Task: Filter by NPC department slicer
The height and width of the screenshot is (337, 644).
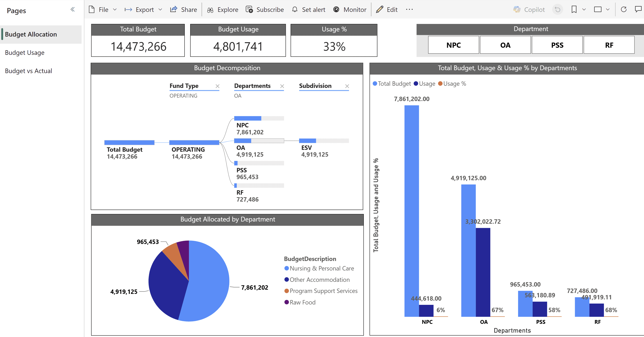Action: click(453, 45)
